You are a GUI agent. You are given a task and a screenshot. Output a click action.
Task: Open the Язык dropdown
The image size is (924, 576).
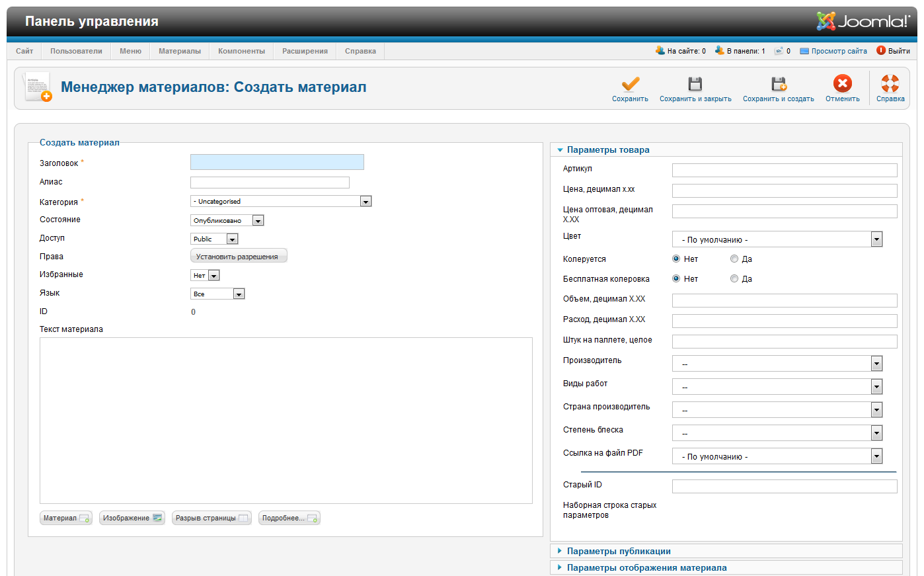point(217,294)
